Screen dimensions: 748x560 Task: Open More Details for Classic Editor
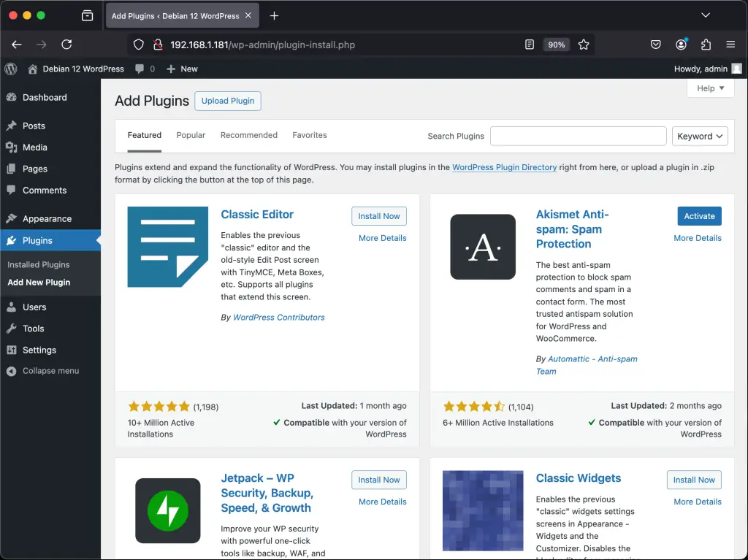pyautogui.click(x=382, y=237)
